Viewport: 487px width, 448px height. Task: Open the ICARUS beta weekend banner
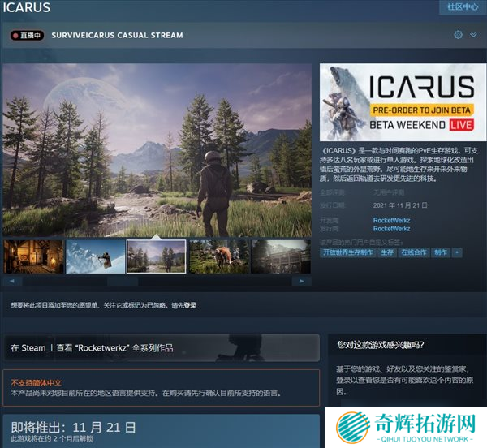[398, 102]
